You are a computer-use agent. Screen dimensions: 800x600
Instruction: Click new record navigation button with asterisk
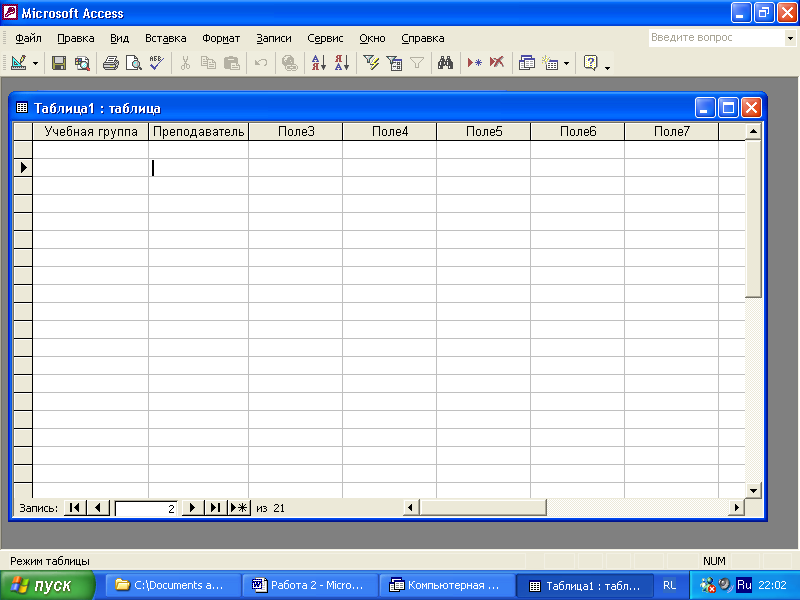pos(239,508)
